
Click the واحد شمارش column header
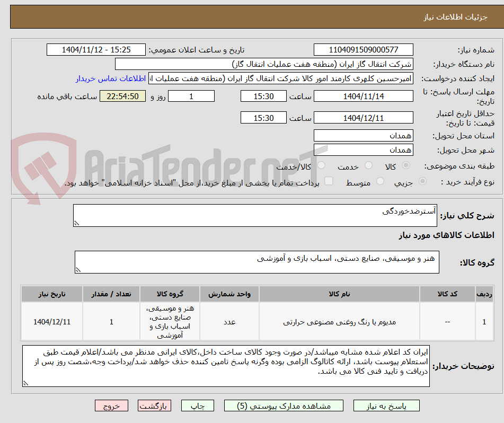tap(229, 294)
